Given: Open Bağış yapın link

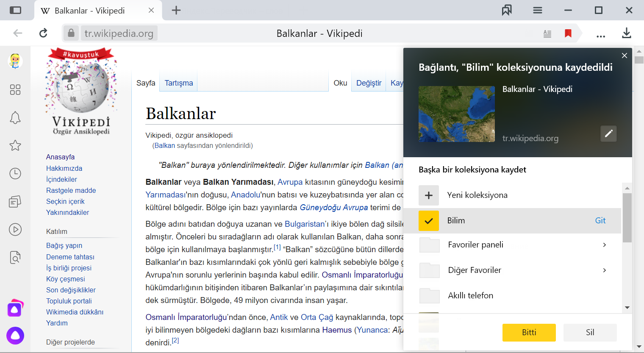Looking at the screenshot, I should click(x=64, y=246).
